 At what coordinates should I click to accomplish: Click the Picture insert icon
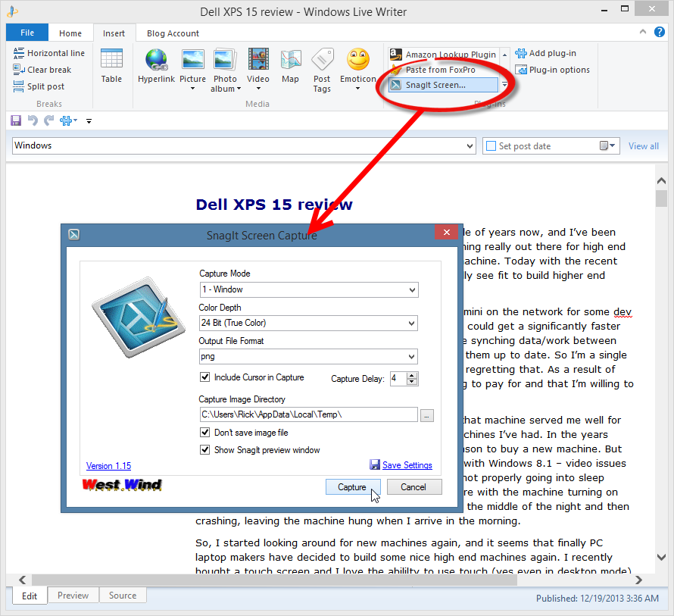point(192,59)
